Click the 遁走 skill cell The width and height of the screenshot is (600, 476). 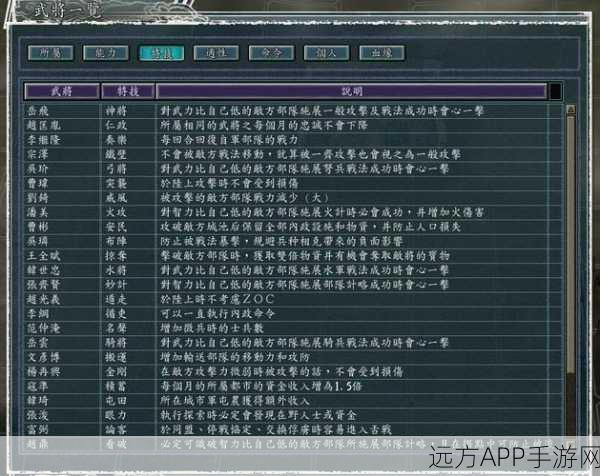[x=116, y=299]
